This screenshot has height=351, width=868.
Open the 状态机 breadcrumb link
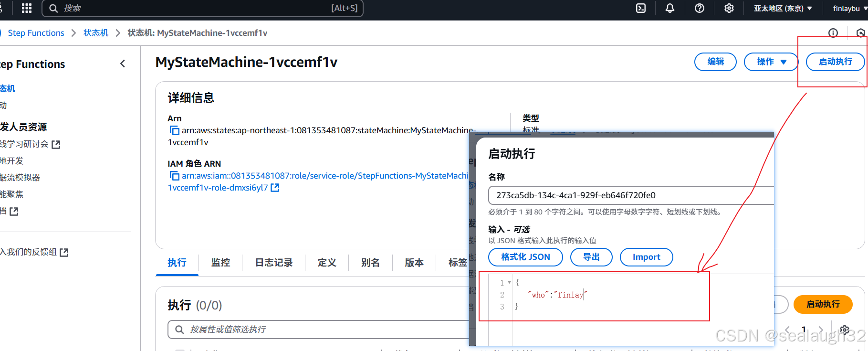click(x=96, y=33)
